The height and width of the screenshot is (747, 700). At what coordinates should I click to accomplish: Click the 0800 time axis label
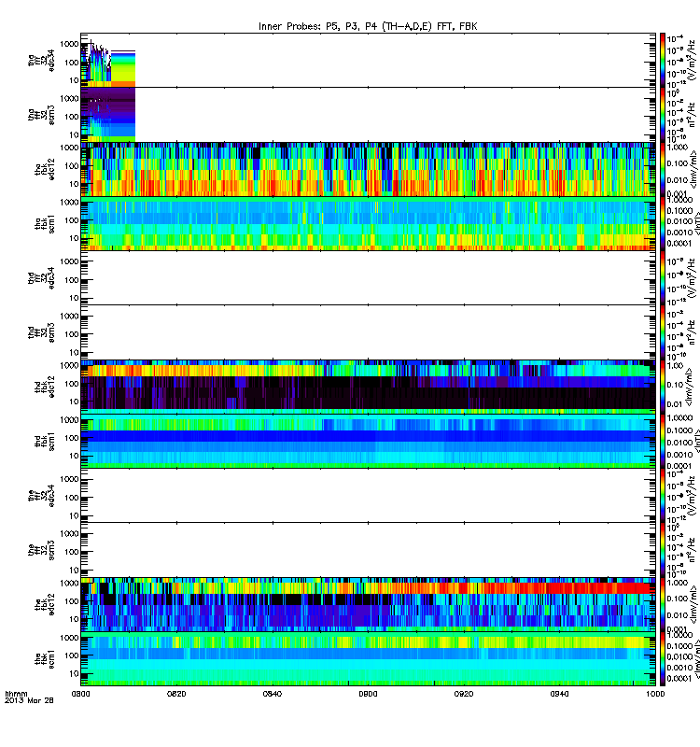(x=80, y=694)
